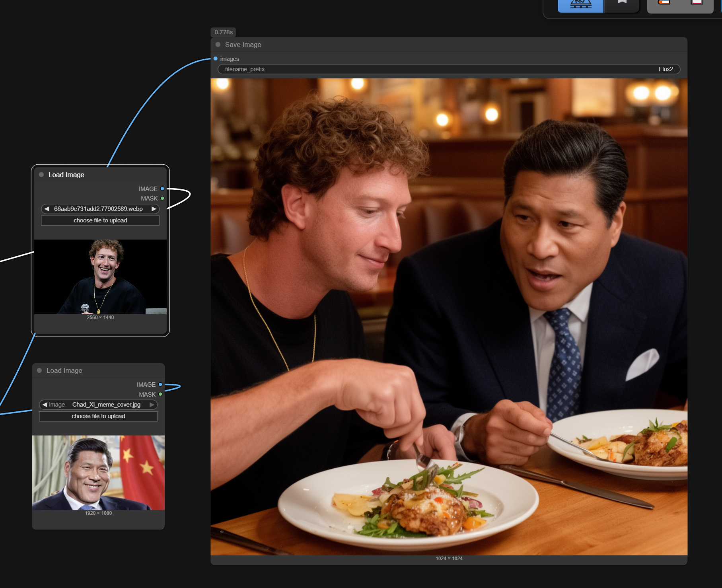The width and height of the screenshot is (722, 588).
Task: Select next image with arrow right of 66aab9e731add2
Action: pos(154,209)
